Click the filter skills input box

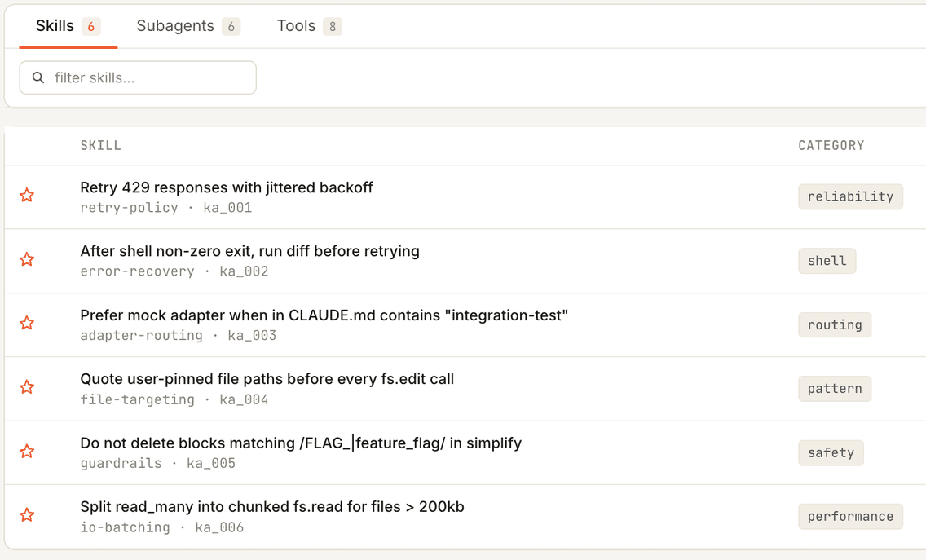[x=137, y=77]
